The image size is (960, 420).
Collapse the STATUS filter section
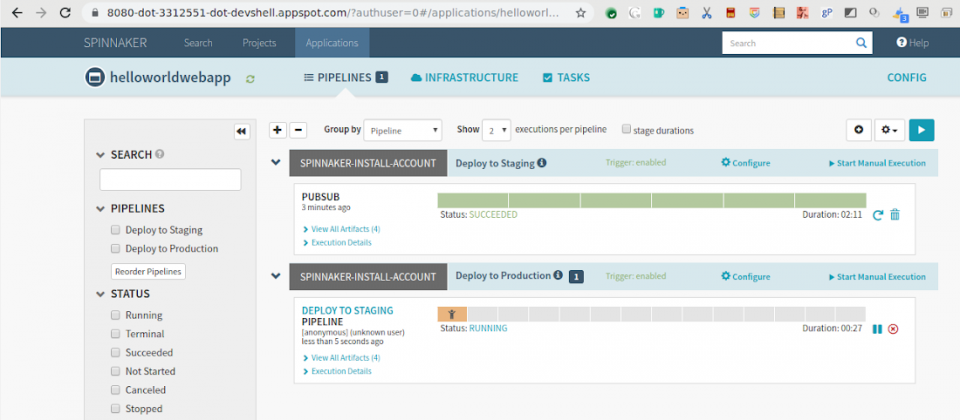click(x=101, y=294)
